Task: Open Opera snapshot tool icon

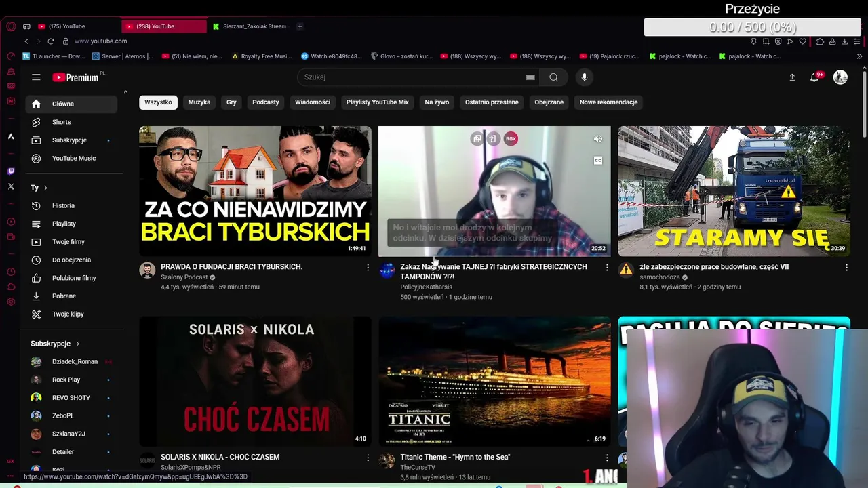Action: [766, 41]
